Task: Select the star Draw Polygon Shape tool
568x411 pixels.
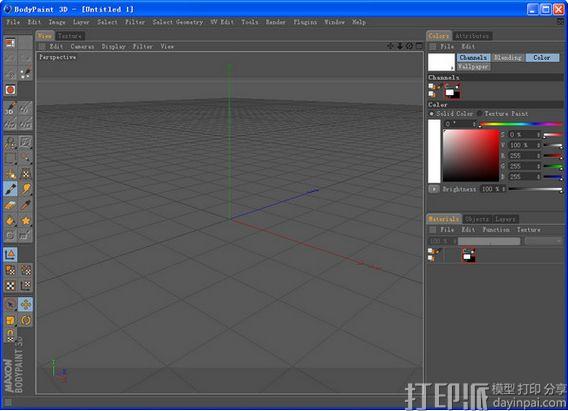Action: coord(25,220)
